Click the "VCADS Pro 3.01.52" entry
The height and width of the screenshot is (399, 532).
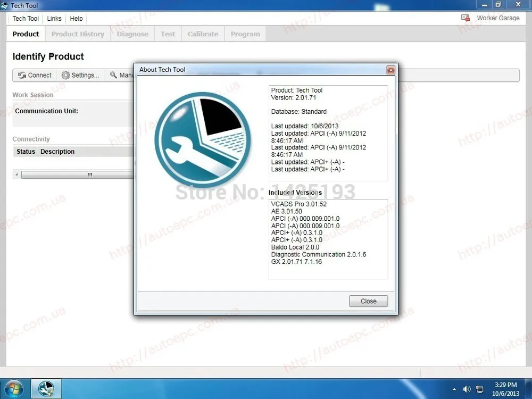pyautogui.click(x=298, y=204)
